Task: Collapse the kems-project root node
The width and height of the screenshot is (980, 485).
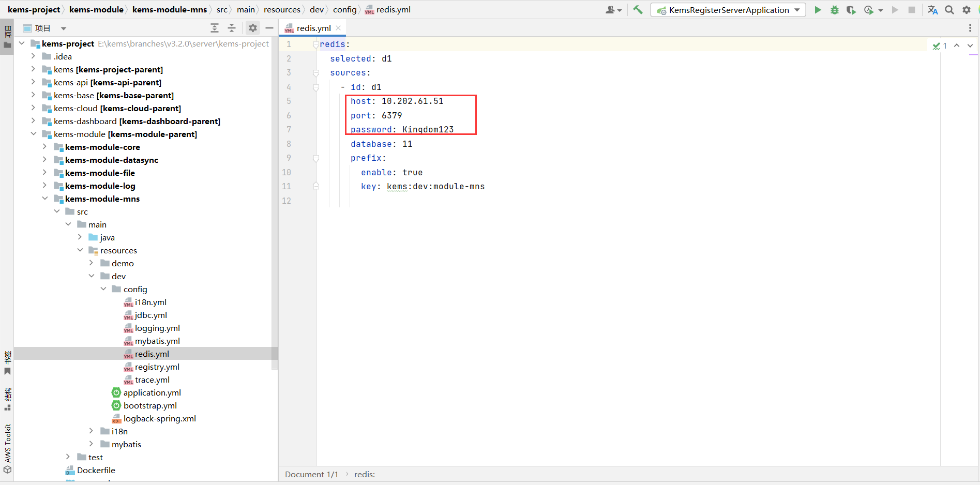Action: (22, 43)
